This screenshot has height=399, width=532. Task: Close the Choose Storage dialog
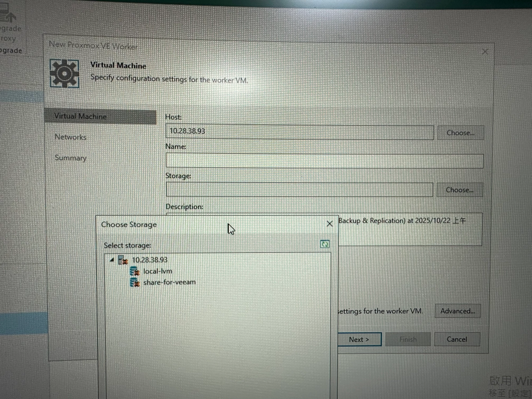329,224
